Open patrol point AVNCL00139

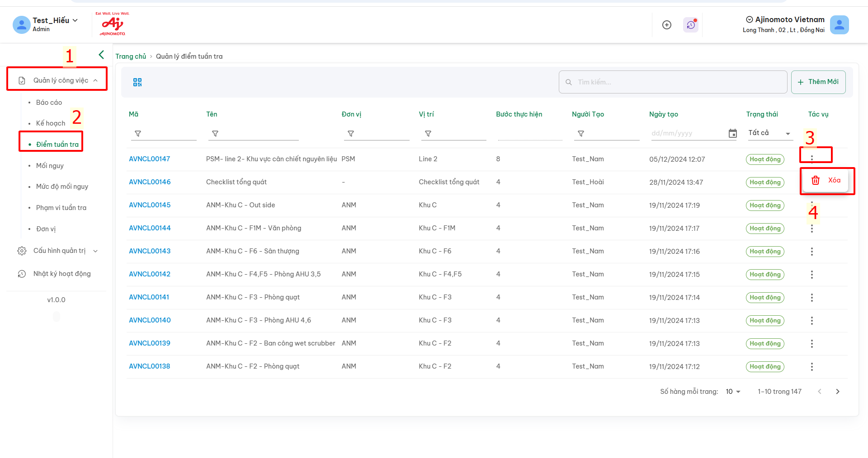(x=150, y=343)
